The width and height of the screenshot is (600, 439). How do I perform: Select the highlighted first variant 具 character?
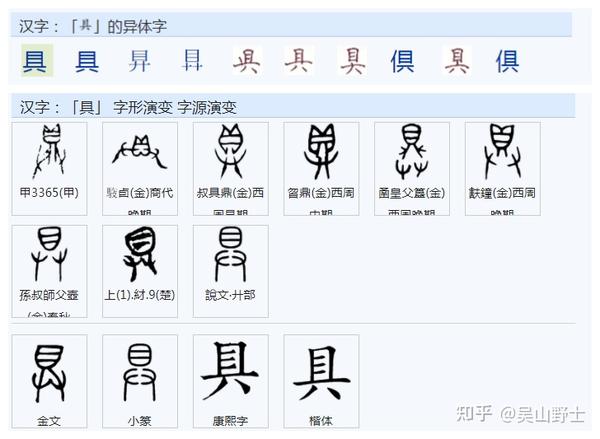(37, 60)
